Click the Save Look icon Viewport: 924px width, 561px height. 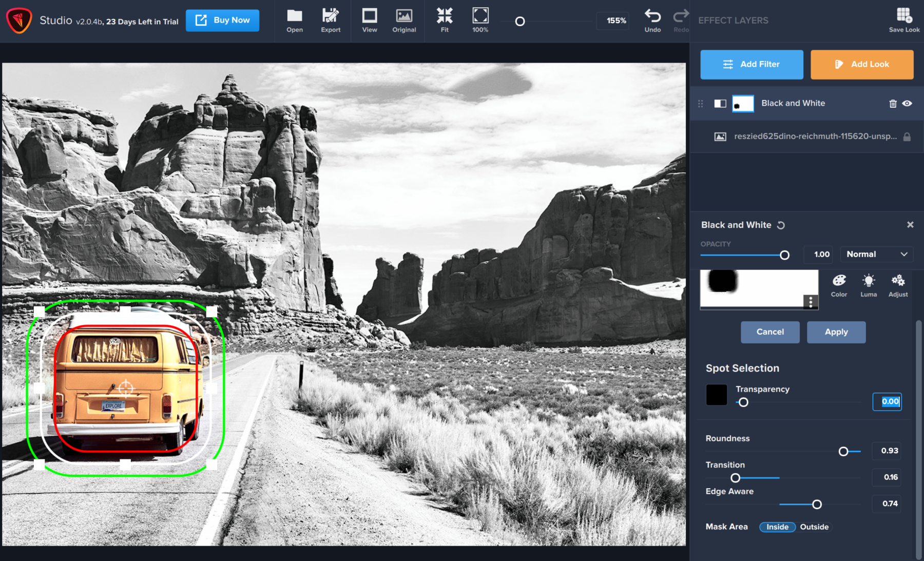coord(904,21)
